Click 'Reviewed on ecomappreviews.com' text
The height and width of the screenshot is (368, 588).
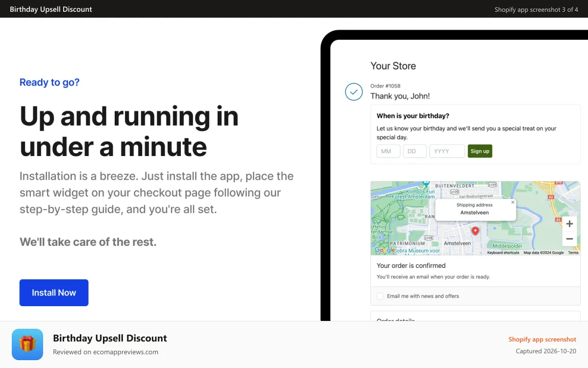pos(105,352)
